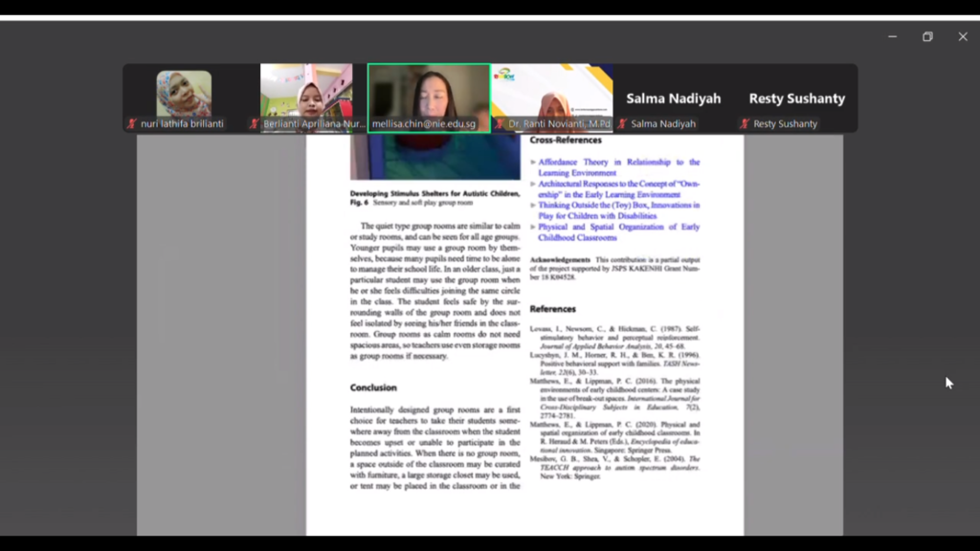Click muted mic icon for nuri lathifa brilianti

point(132,124)
